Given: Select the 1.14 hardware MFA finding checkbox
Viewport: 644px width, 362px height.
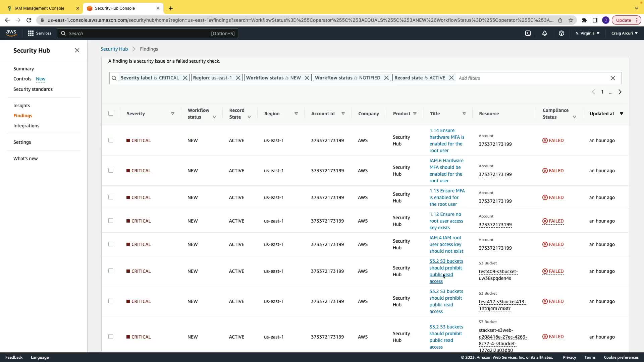Looking at the screenshot, I should point(111,140).
